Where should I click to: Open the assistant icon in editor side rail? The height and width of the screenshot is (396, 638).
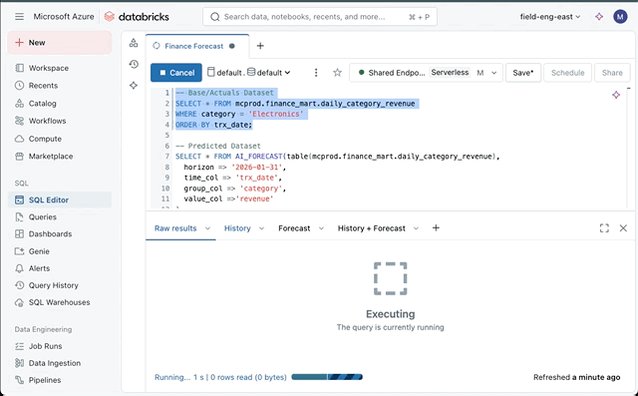133,85
